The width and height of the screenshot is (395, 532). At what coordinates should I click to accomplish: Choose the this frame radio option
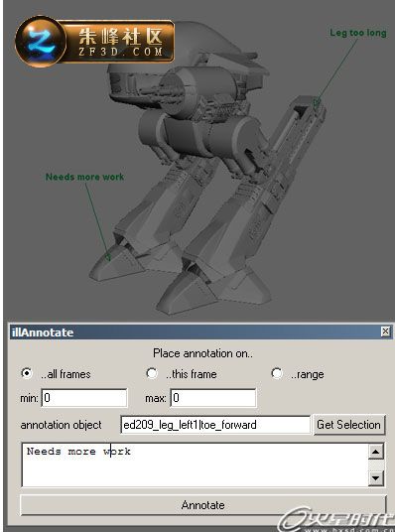pyautogui.click(x=151, y=373)
